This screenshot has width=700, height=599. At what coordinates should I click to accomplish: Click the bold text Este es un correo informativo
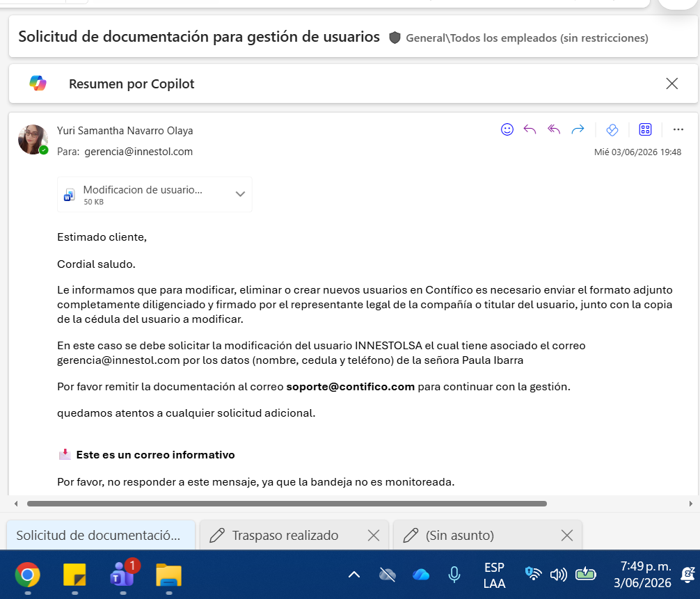[155, 455]
